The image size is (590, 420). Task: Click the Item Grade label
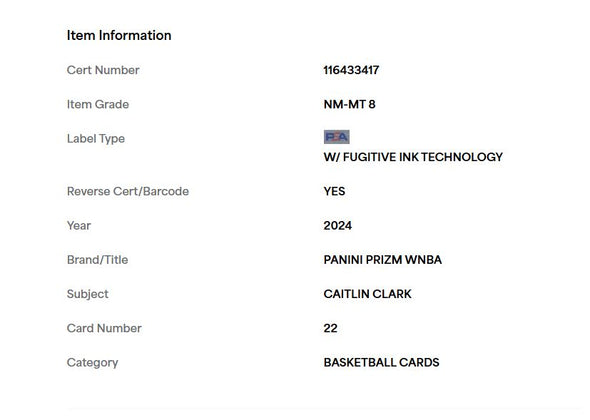(98, 104)
